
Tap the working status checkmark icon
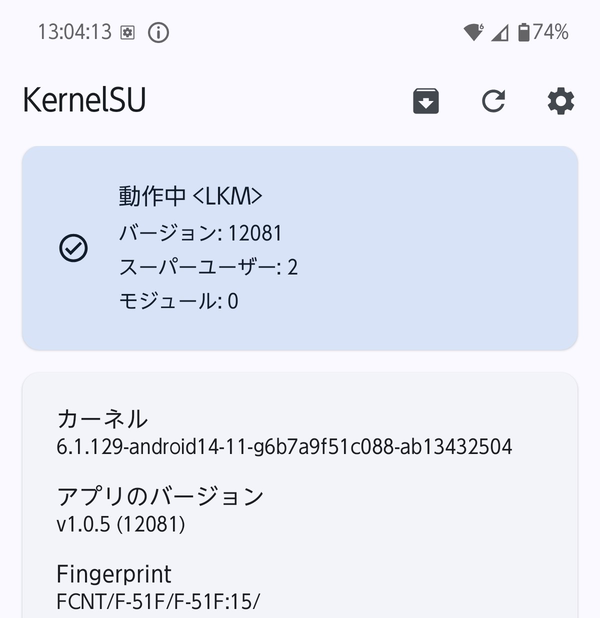73,248
